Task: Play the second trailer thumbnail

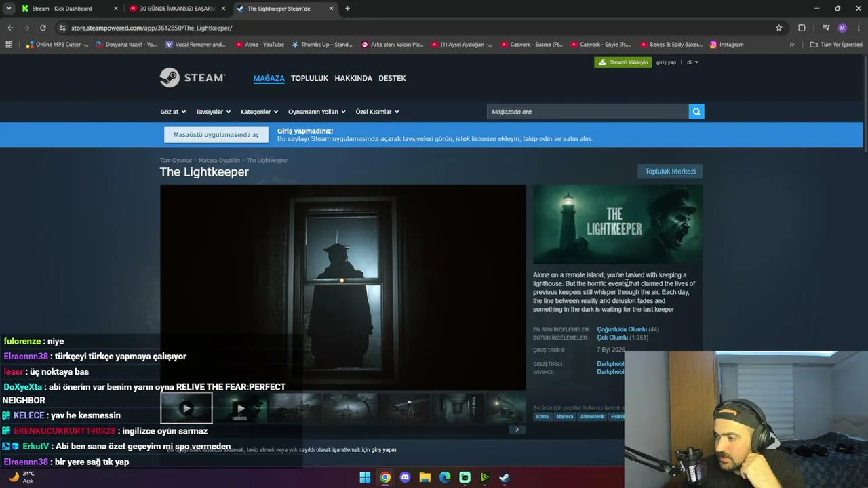Action: (x=241, y=408)
